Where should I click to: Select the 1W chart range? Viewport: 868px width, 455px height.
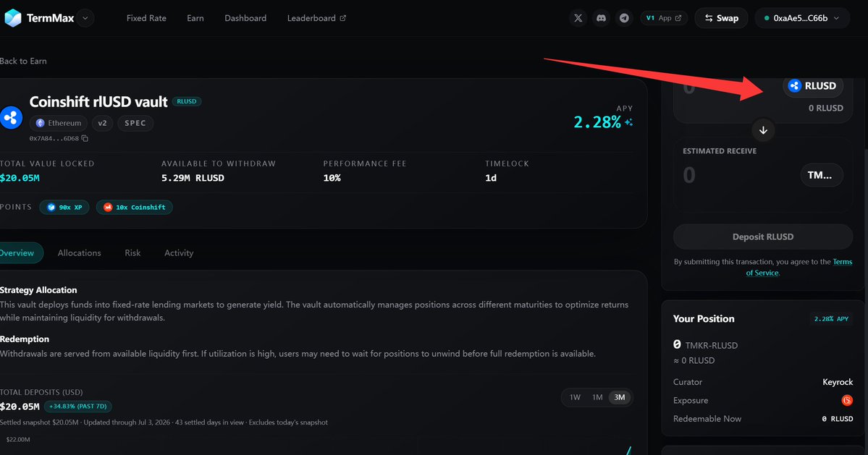pos(575,397)
